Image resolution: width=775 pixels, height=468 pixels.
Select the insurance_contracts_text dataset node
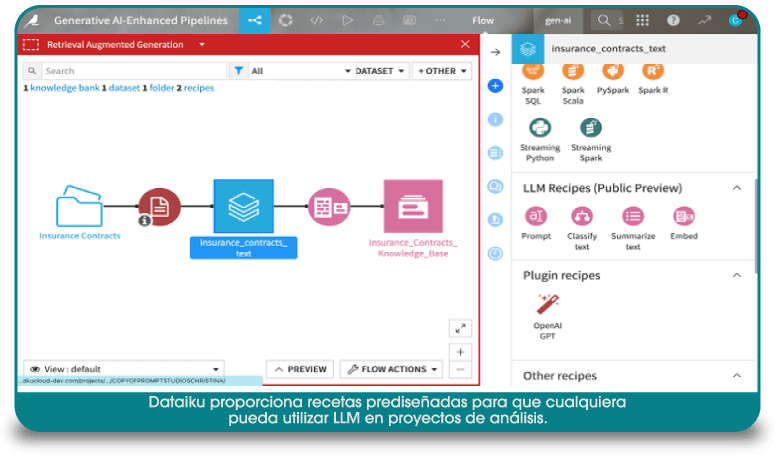pyautogui.click(x=244, y=206)
